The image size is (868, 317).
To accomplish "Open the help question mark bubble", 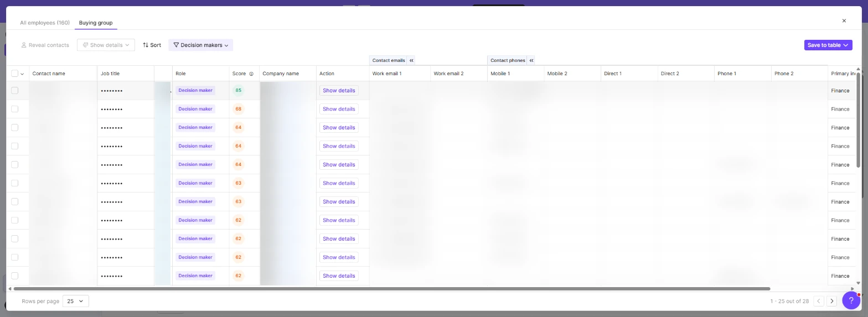I will tap(851, 300).
